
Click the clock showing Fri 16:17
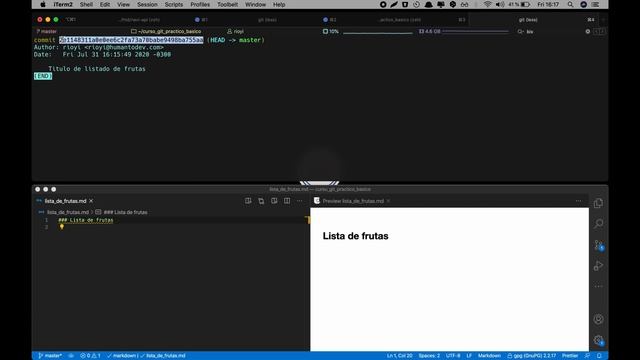pos(548,4)
